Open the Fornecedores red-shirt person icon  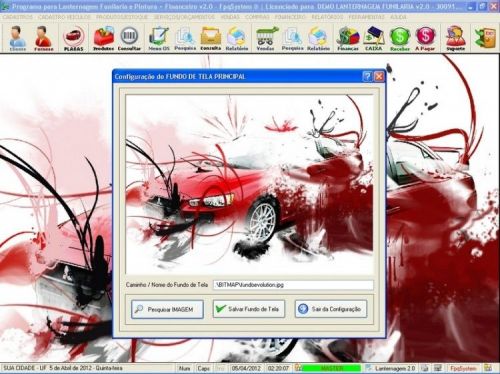click(44, 39)
